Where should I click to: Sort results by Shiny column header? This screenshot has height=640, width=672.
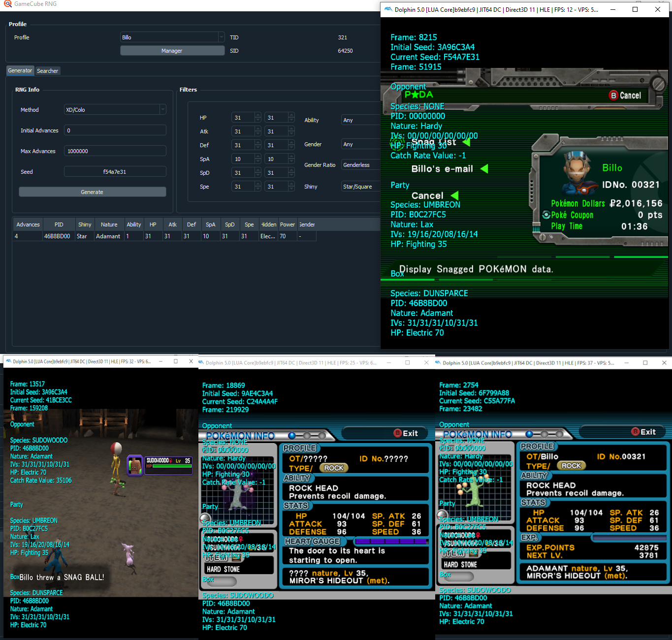click(x=85, y=224)
